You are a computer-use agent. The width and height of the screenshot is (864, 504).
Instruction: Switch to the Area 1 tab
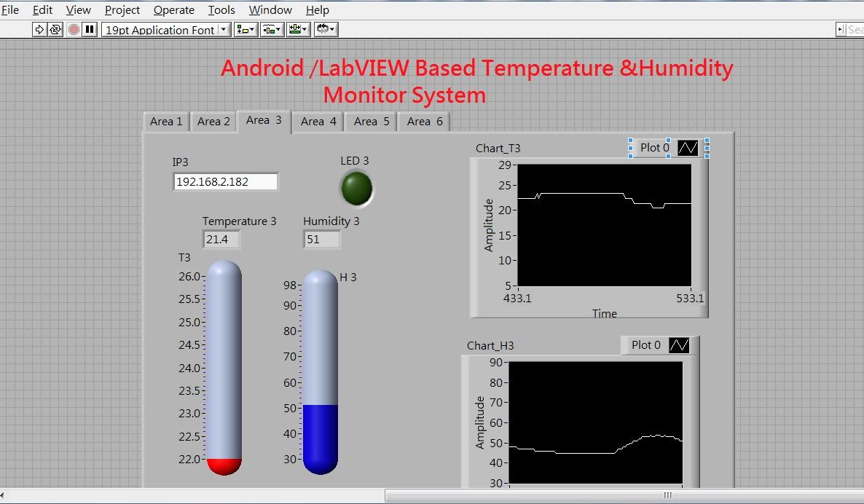[x=166, y=121]
